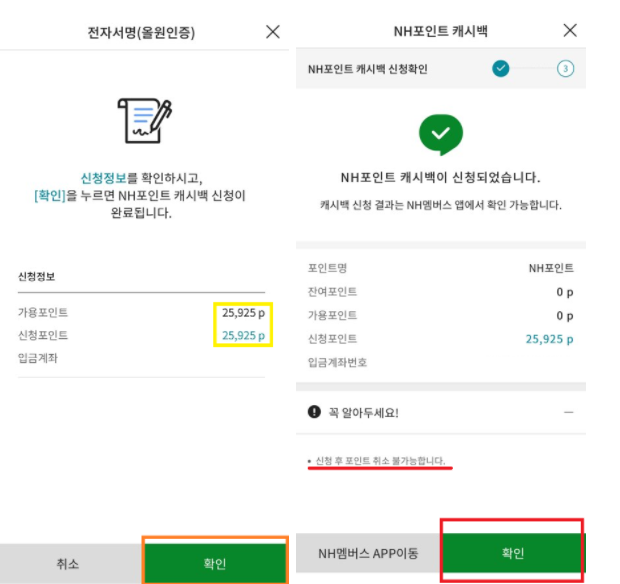
Task: Click the 신청정보 section heading
Action: tap(36, 276)
